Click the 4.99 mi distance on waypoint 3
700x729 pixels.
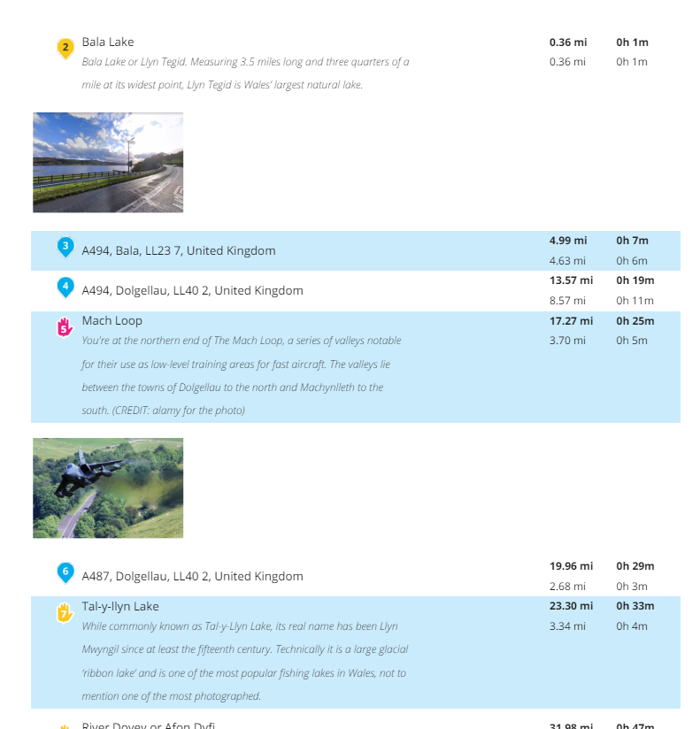(568, 241)
